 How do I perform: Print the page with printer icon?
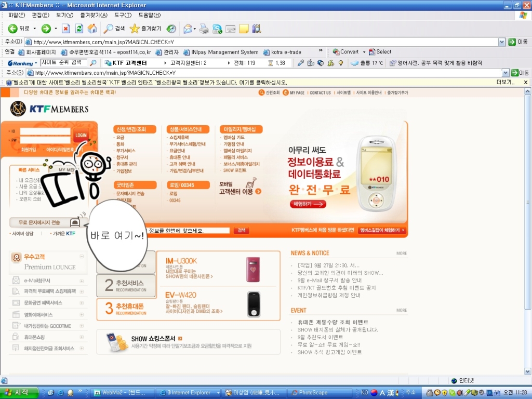pos(204,29)
